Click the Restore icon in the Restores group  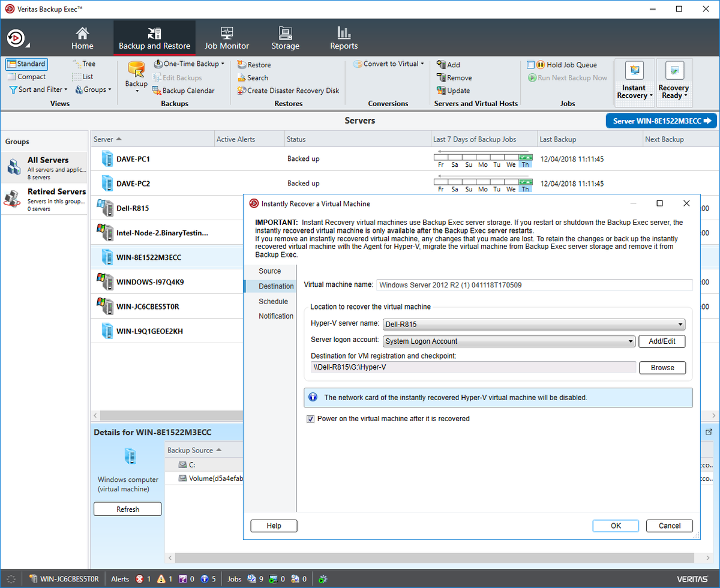258,64
